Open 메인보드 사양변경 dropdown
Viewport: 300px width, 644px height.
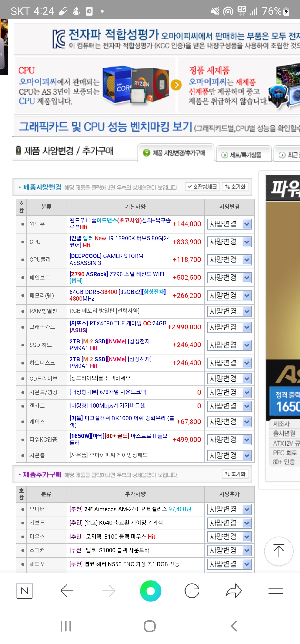tap(229, 278)
